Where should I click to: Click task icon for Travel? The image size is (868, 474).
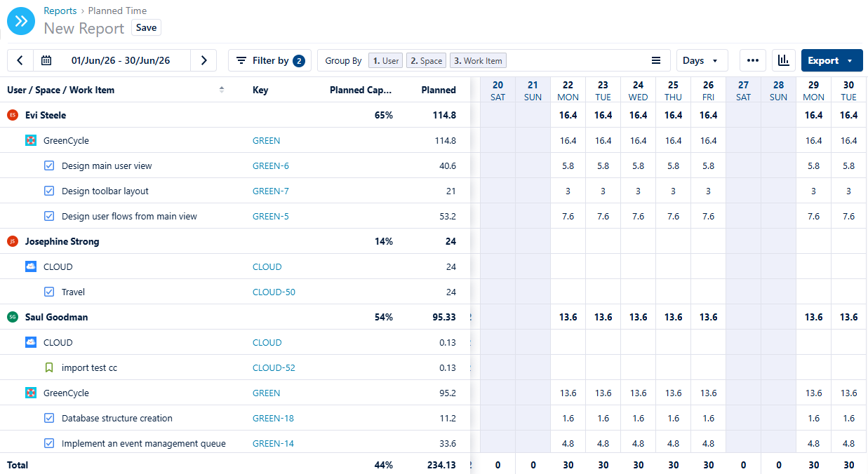click(x=49, y=292)
